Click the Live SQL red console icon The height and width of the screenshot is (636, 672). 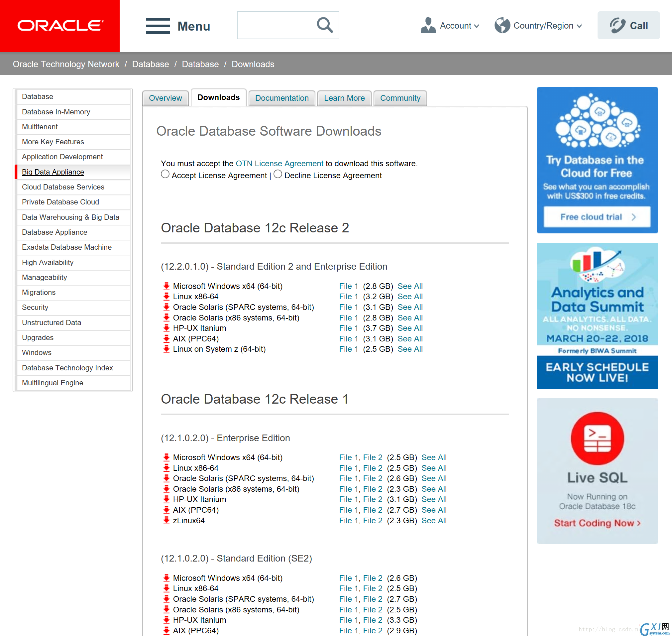[x=597, y=438]
